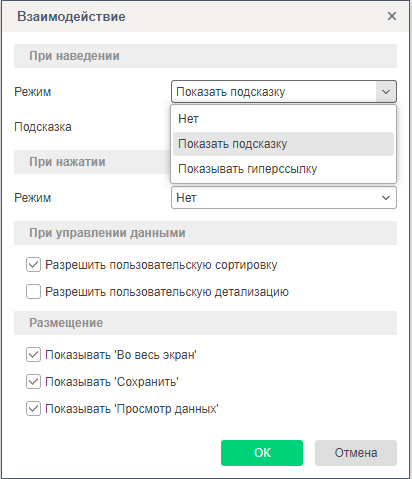Collapse the hover mode dropdown arrow
This screenshot has width=412, height=479.
pos(386,92)
